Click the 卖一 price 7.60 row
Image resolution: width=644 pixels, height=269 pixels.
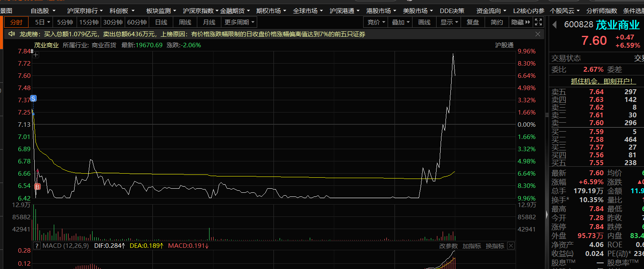596,123
